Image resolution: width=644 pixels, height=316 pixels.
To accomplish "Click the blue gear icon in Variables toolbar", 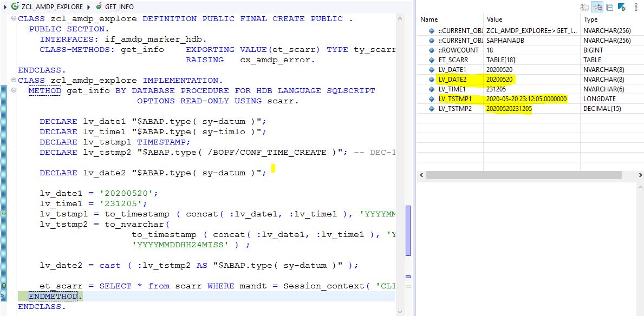I will tap(622, 7).
